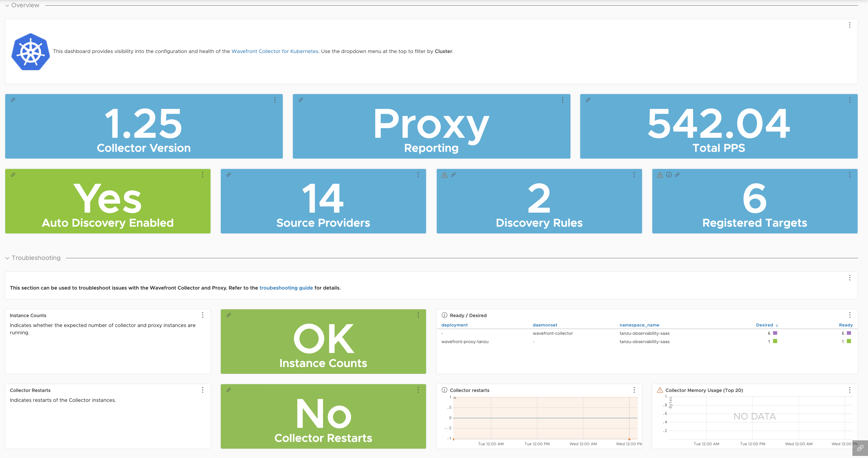Select wavefront-collector daemonset cell
This screenshot has width=868, height=458.
[553, 333]
